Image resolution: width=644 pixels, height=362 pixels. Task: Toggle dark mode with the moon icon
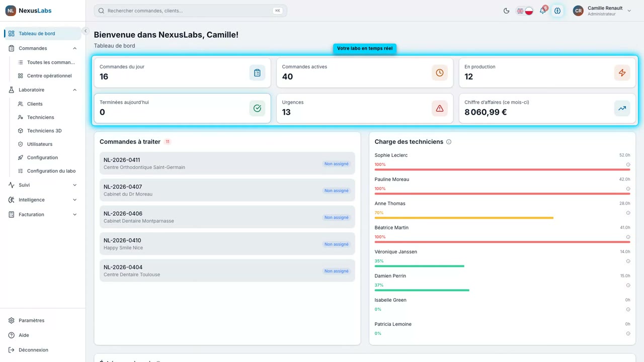click(x=506, y=11)
